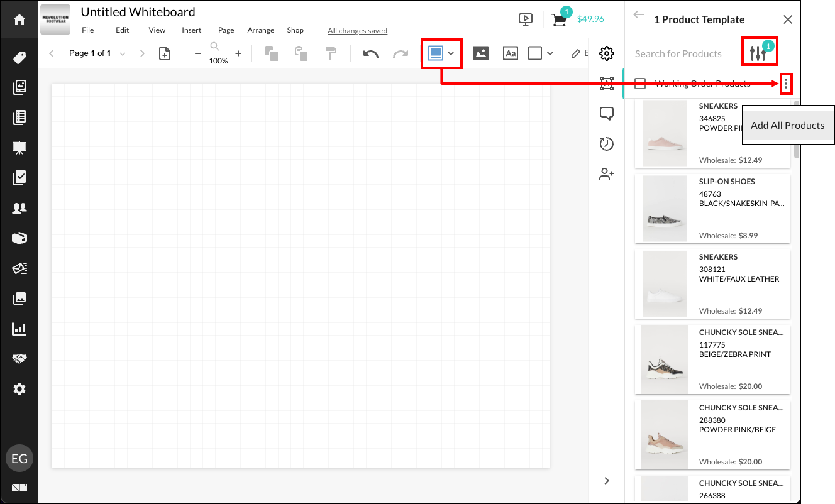Open the Arrange menu
835x504 pixels.
(x=261, y=30)
